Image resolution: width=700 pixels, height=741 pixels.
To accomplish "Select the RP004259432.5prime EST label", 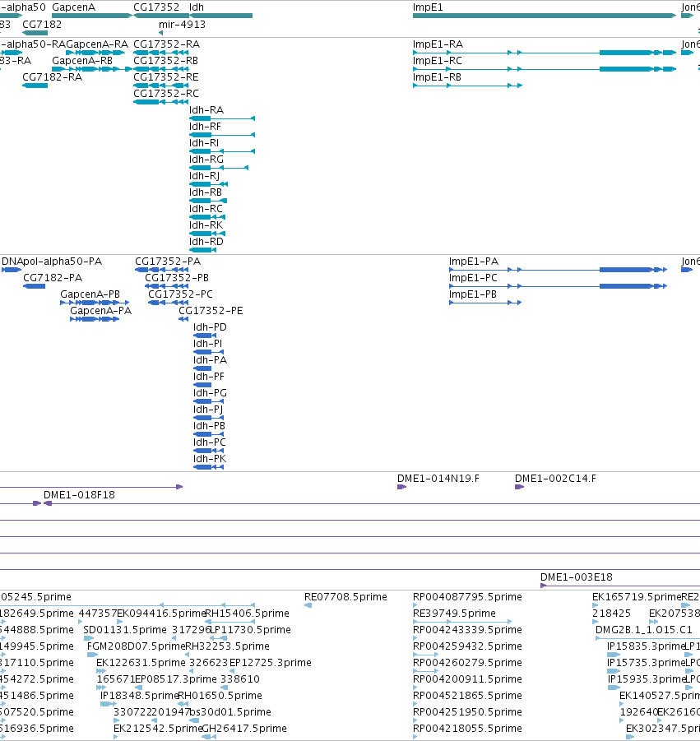I will pos(467,646).
